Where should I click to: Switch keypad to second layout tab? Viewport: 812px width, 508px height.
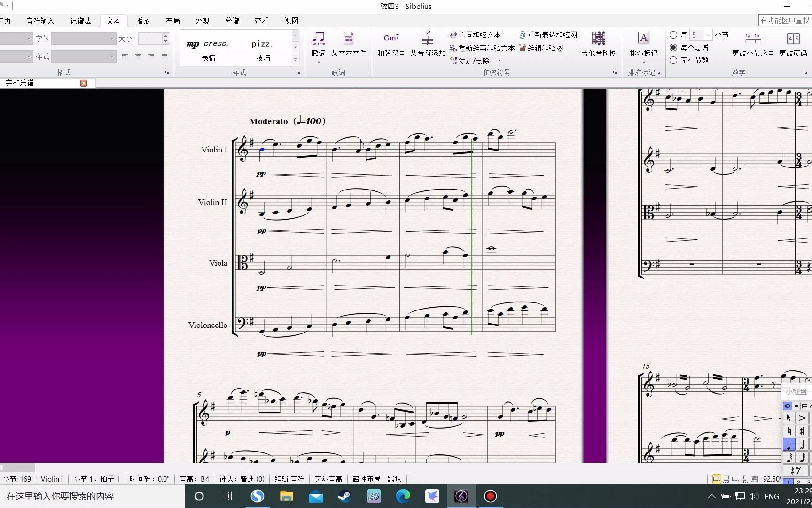click(x=796, y=406)
